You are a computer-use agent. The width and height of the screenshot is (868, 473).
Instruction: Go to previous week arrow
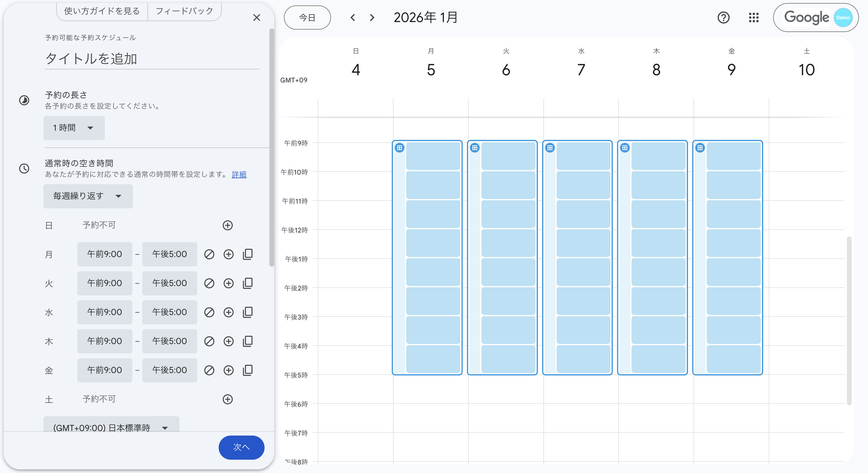(352, 18)
